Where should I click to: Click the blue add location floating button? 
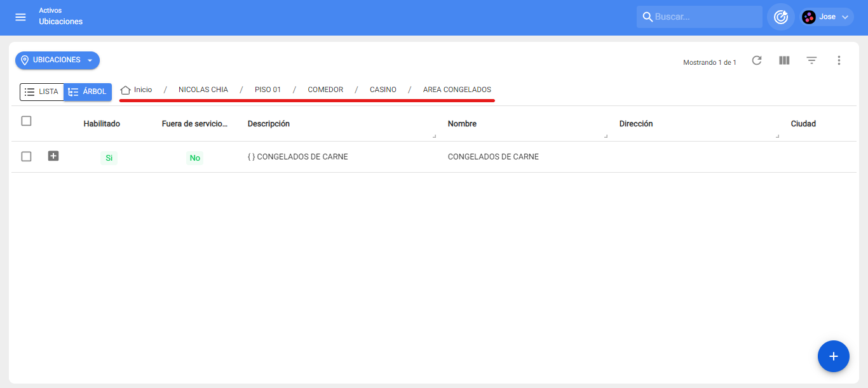click(834, 356)
